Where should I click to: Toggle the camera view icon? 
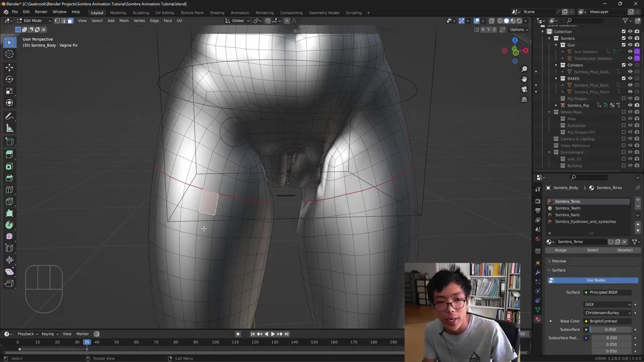[524, 89]
